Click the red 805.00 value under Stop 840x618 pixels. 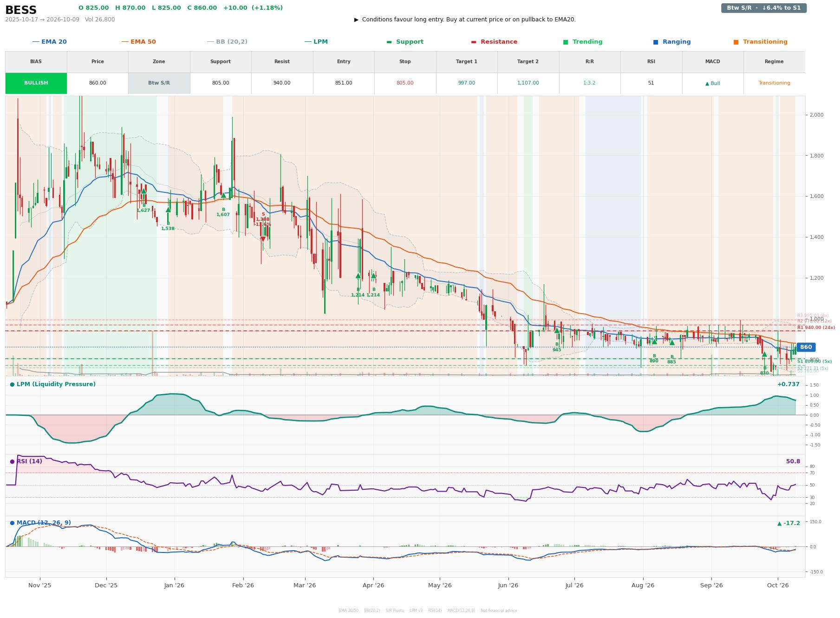(405, 83)
